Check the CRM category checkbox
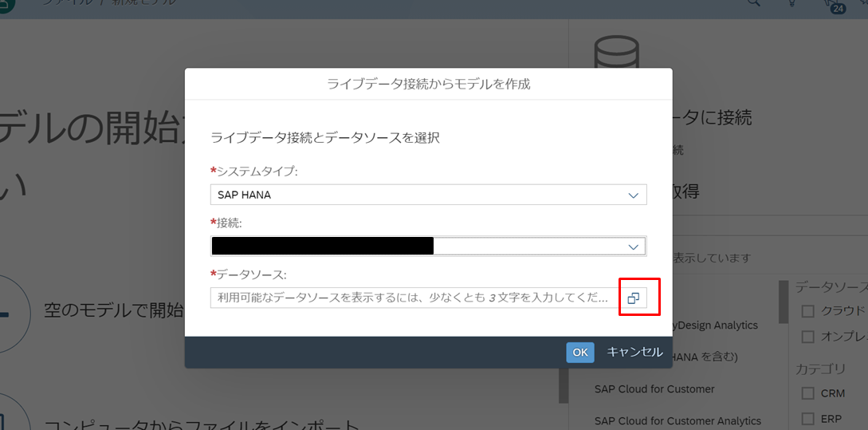Image resolution: width=868 pixels, height=430 pixels. point(808,393)
